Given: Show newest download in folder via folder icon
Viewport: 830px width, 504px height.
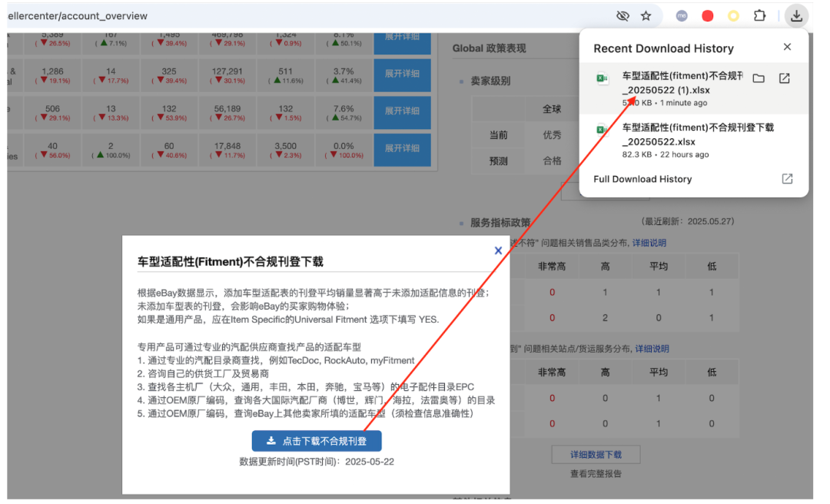Looking at the screenshot, I should point(758,78).
